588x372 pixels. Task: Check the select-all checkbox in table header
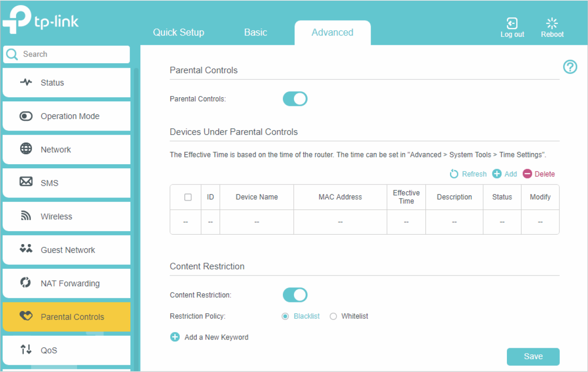[188, 197]
